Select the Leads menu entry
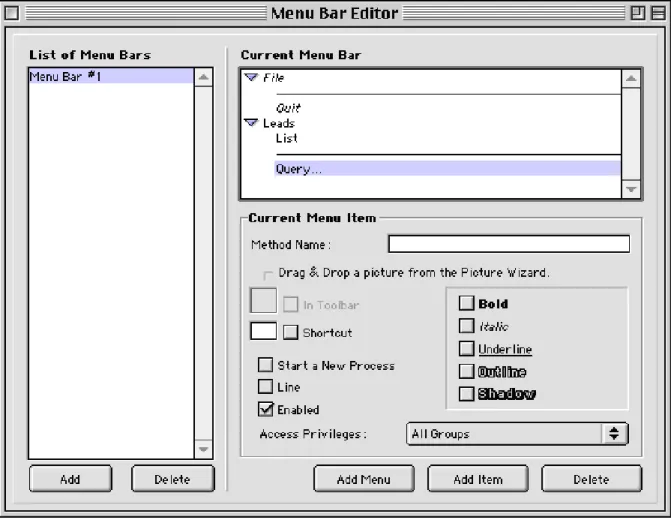The image size is (671, 520). [279, 123]
